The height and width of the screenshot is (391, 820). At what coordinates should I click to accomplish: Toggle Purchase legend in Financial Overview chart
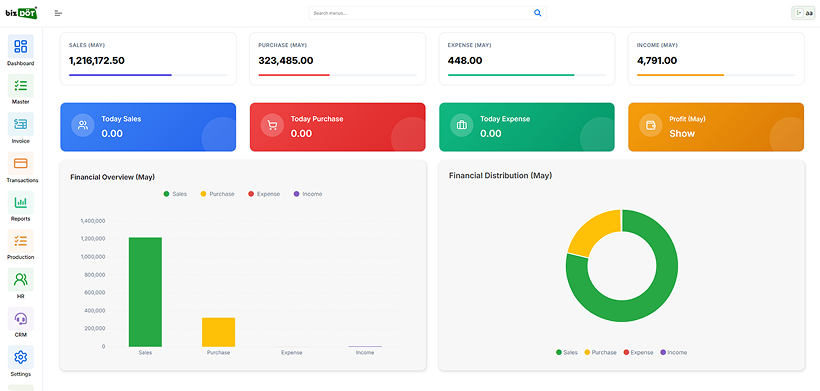click(x=218, y=194)
